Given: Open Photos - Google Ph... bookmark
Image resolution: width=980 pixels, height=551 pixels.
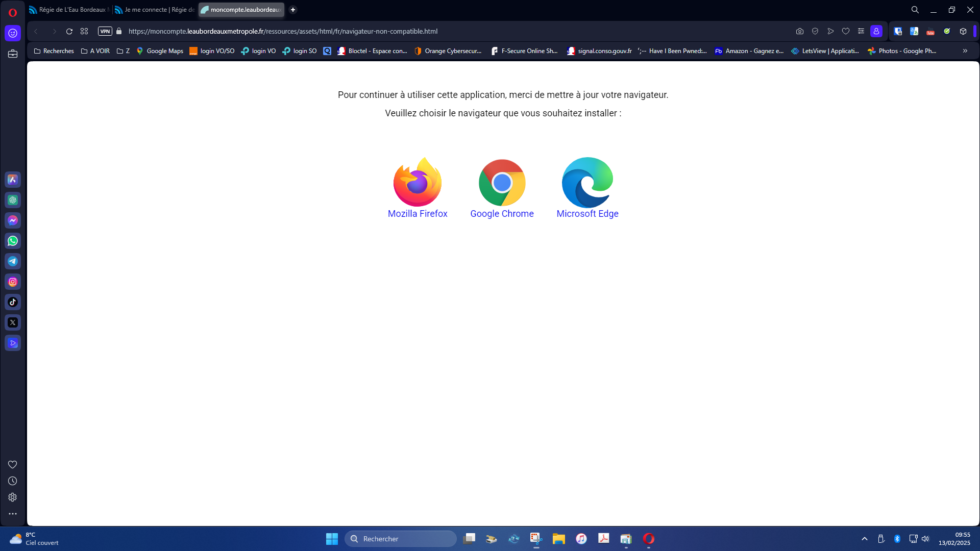Looking at the screenshot, I should pos(902,51).
